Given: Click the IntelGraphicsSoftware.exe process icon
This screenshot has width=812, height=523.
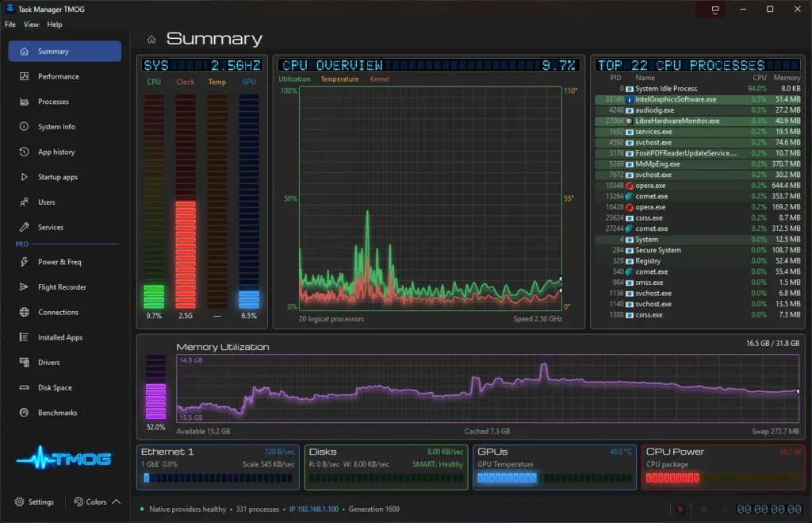Looking at the screenshot, I should (x=630, y=99).
